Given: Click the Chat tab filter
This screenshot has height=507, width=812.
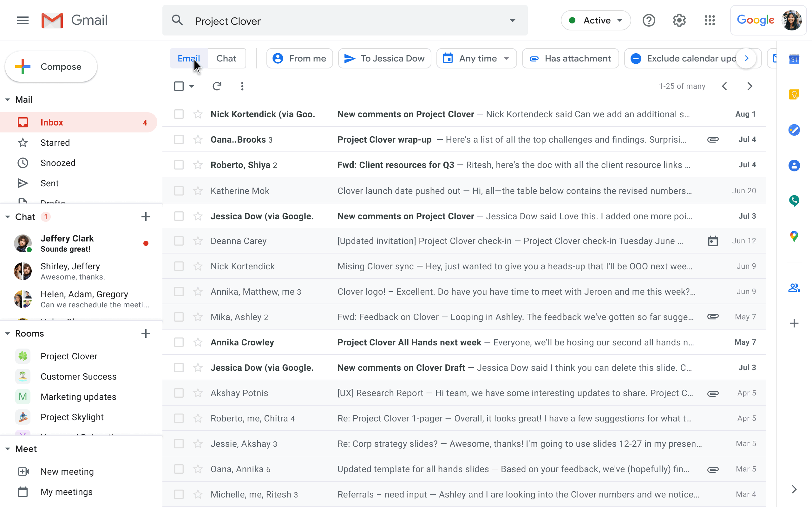Looking at the screenshot, I should 226,58.
